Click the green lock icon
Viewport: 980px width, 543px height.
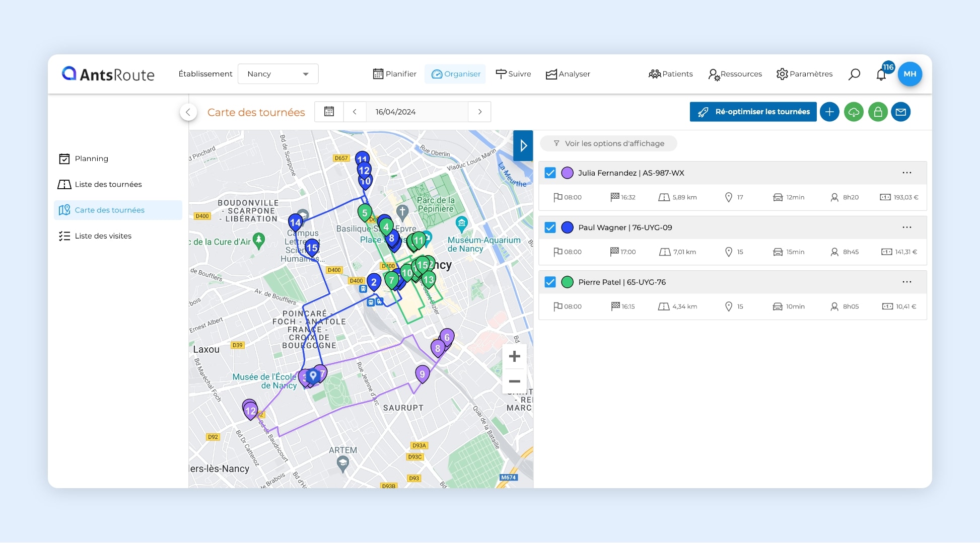click(x=878, y=112)
